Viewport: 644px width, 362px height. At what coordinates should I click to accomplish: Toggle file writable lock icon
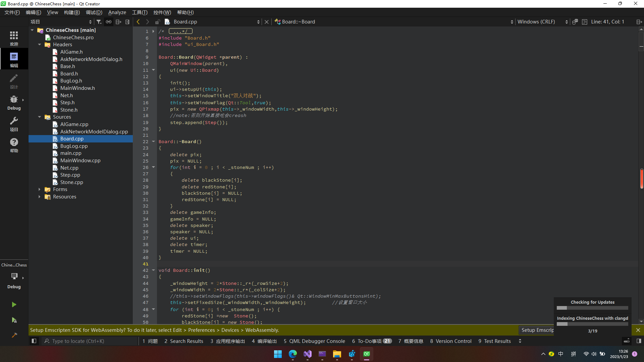click(x=157, y=21)
